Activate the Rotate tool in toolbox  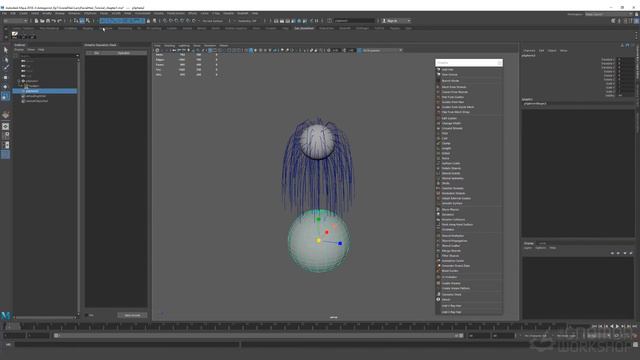pyautogui.click(x=5, y=87)
